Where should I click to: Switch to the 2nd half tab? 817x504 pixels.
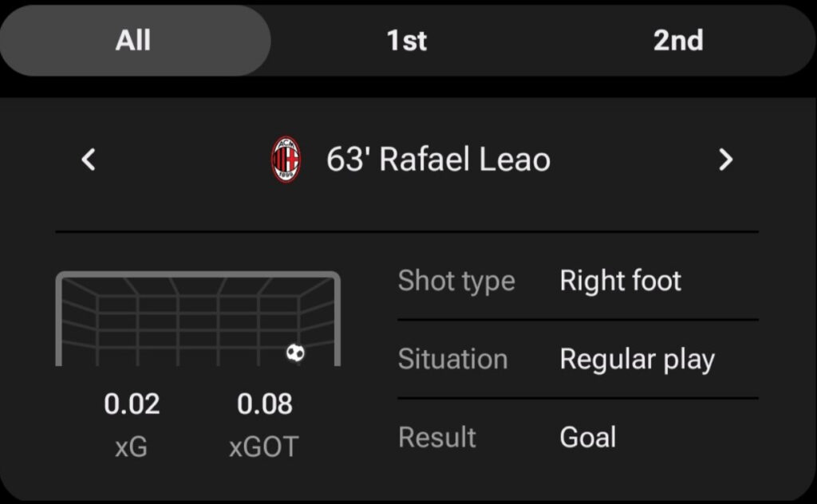click(x=678, y=40)
